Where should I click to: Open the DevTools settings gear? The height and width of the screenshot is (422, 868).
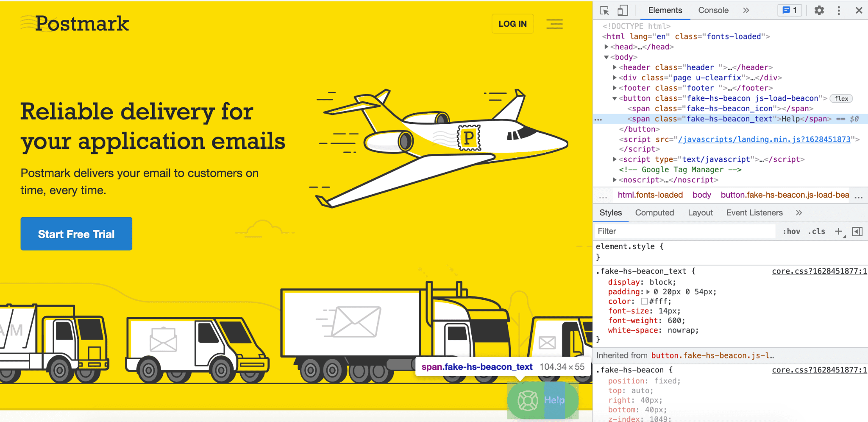[819, 10]
